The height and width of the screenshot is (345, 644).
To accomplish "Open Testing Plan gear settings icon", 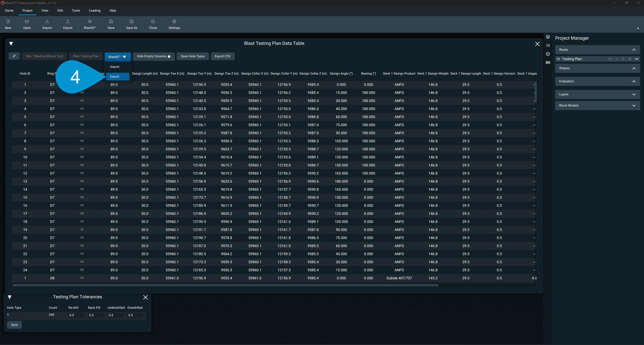I will (630, 59).
